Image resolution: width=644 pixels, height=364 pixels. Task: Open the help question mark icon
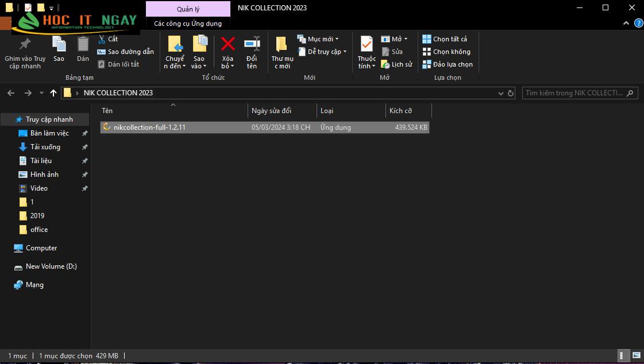pyautogui.click(x=638, y=24)
